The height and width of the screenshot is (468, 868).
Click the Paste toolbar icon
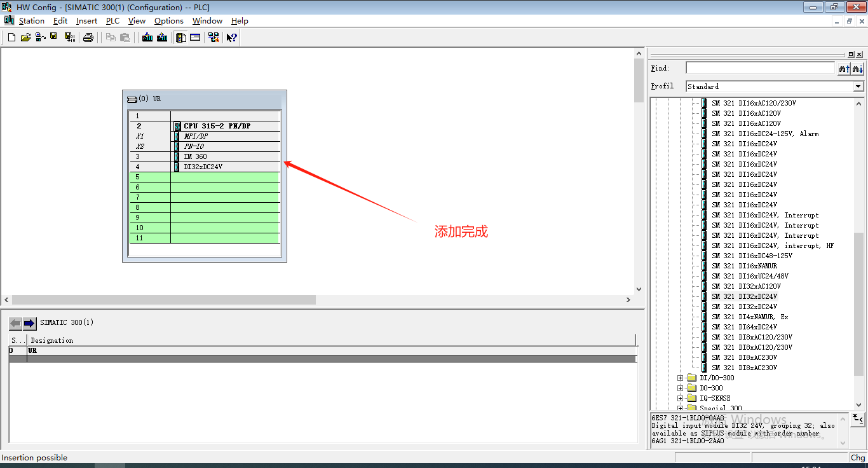[125, 38]
